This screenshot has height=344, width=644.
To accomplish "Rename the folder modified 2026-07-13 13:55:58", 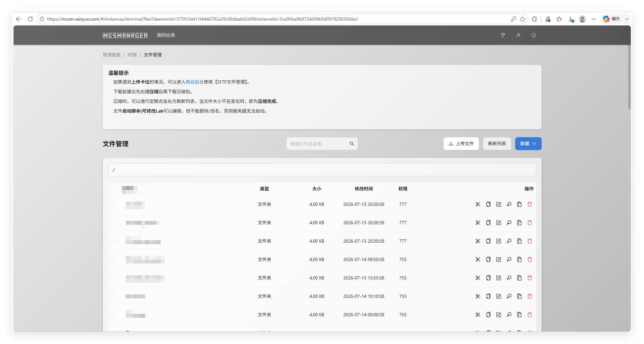I will pyautogui.click(x=499, y=278).
